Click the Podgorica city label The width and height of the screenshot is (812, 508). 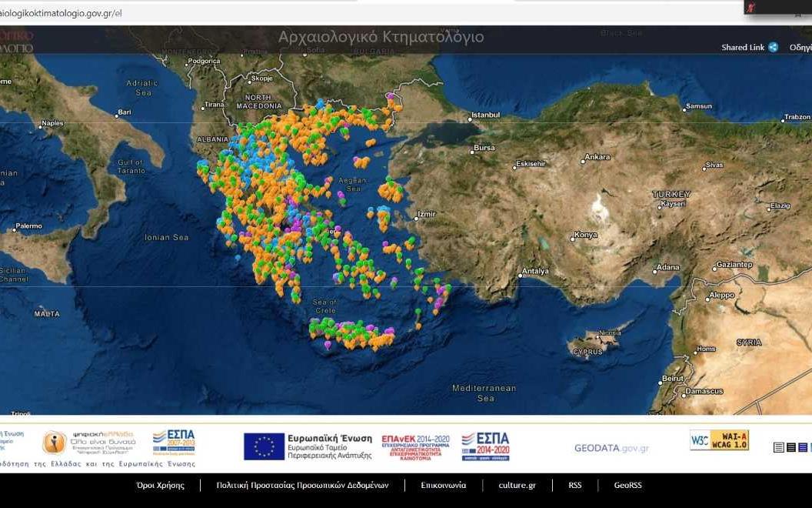(x=204, y=61)
